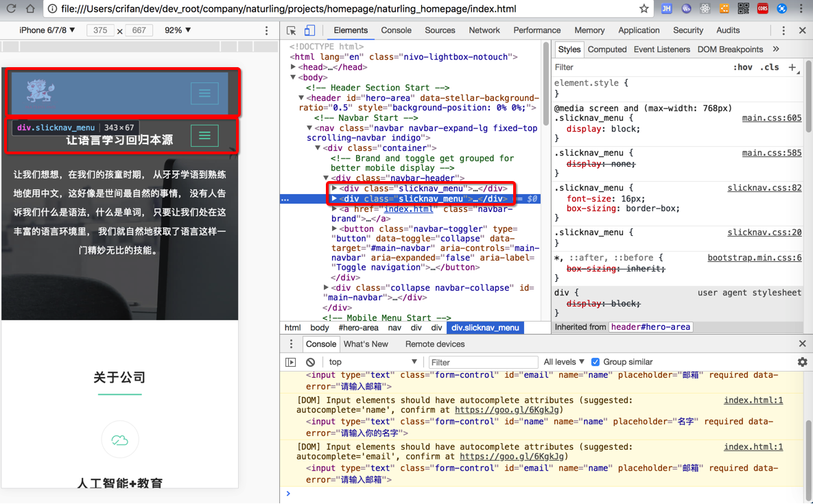This screenshot has width=813, height=504.
Task: View site information for the URL
Action: [x=52, y=9]
